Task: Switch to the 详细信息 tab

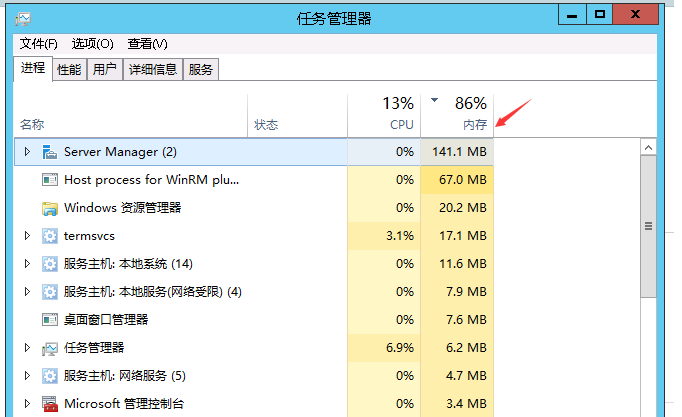Action: (x=152, y=70)
